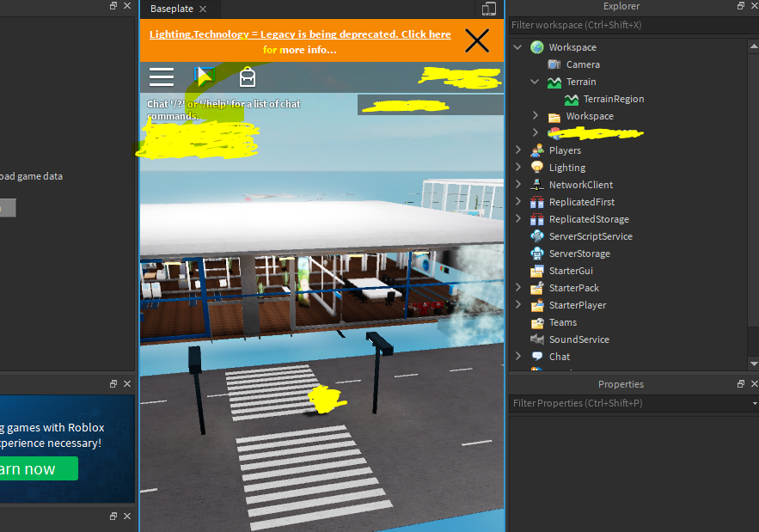Select the Camera icon in Explorer

(554, 64)
